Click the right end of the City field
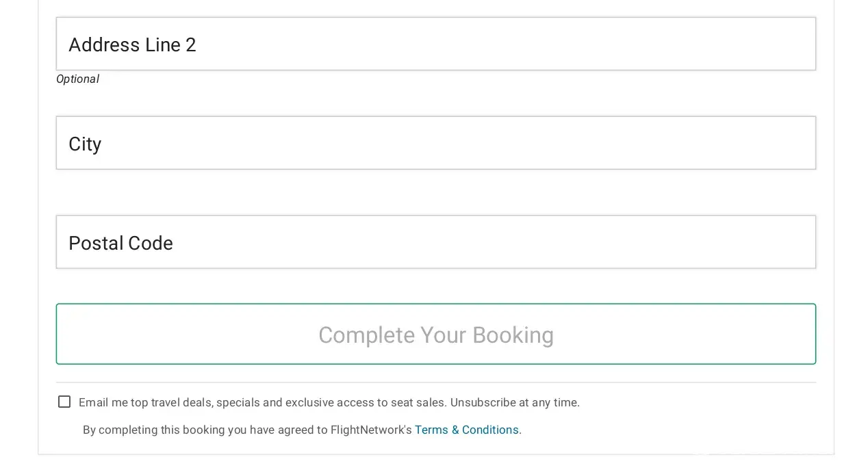The height and width of the screenshot is (470, 868). click(x=787, y=143)
